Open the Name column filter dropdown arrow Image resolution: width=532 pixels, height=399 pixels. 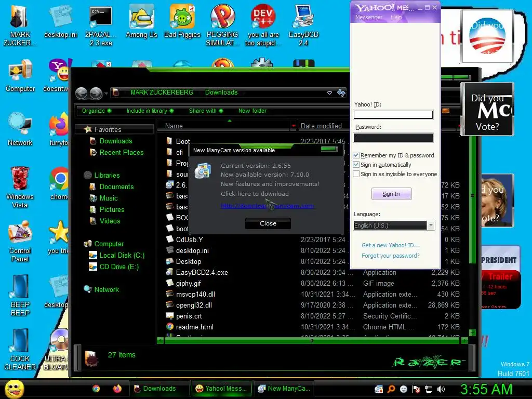tap(294, 126)
